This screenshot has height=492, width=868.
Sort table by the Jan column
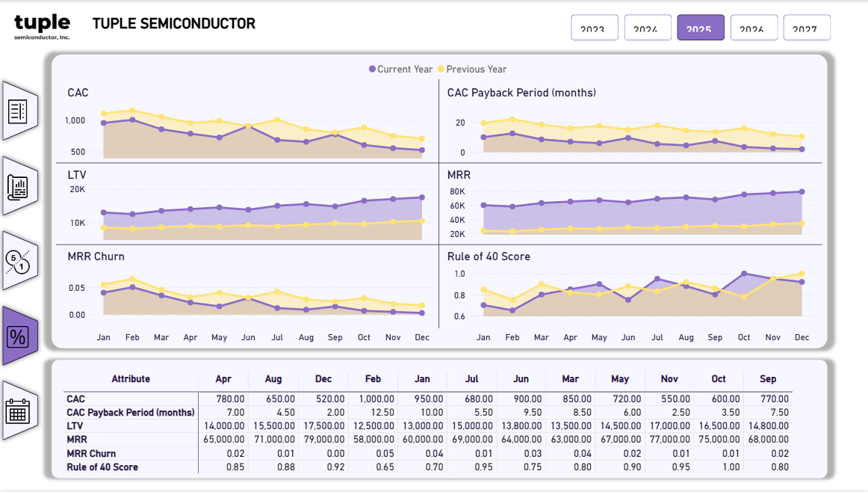tap(422, 379)
